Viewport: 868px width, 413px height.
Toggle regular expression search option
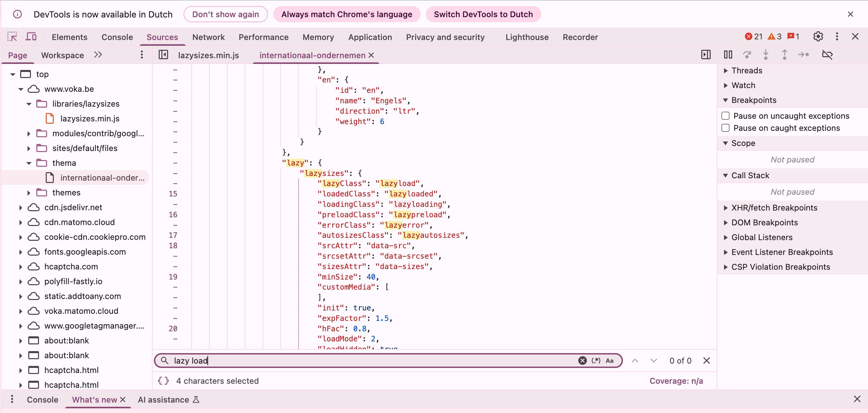(596, 361)
